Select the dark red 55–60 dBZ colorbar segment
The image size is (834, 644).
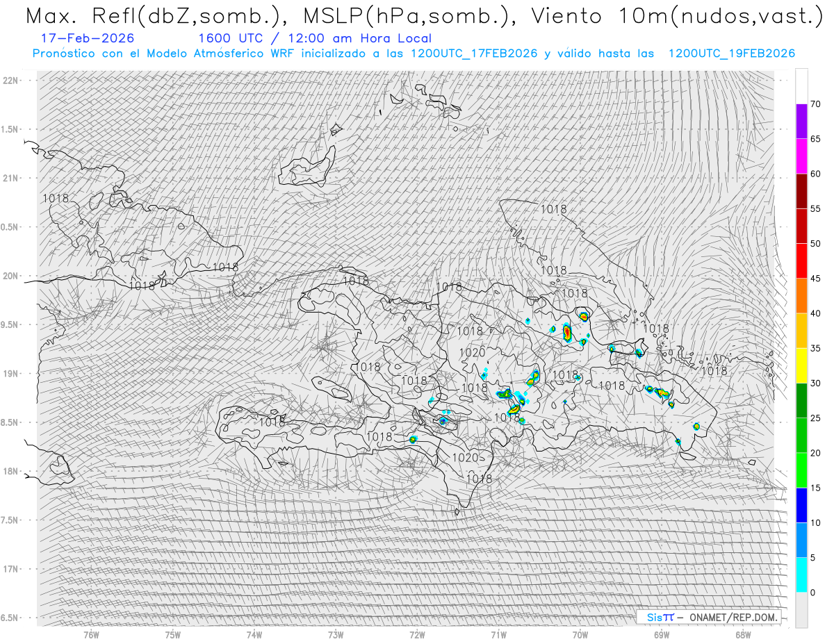pos(801,191)
